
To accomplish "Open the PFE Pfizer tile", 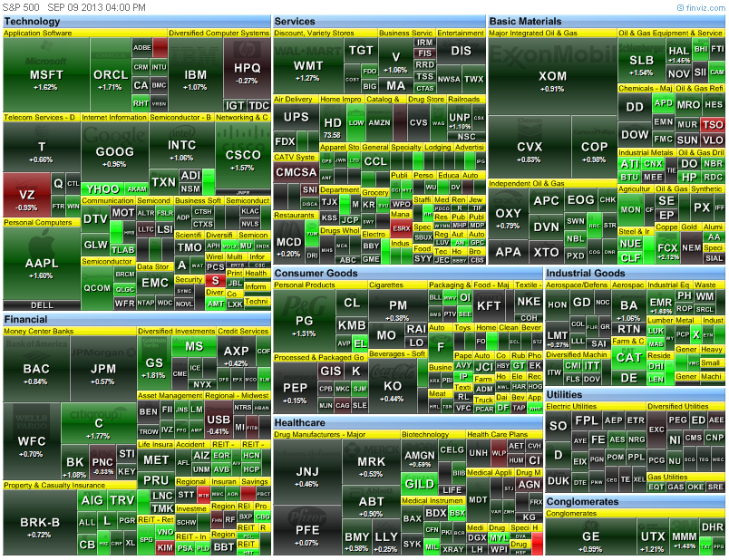I will tap(307, 531).
